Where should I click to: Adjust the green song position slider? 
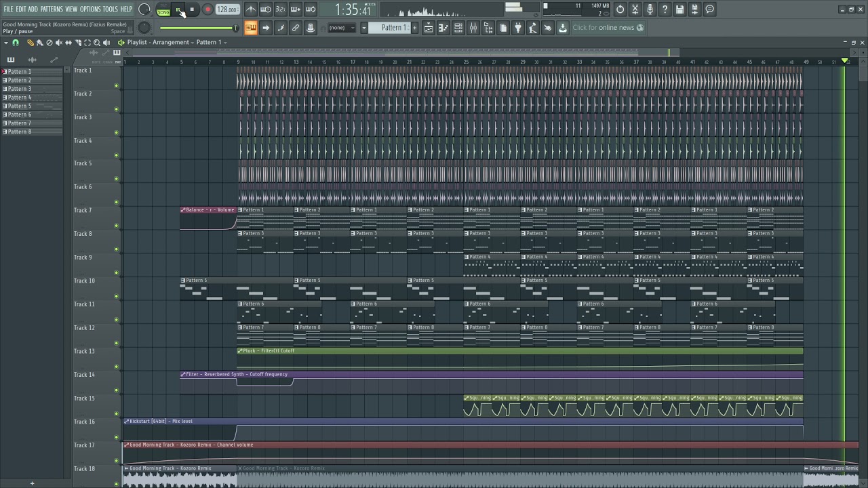[x=199, y=28]
